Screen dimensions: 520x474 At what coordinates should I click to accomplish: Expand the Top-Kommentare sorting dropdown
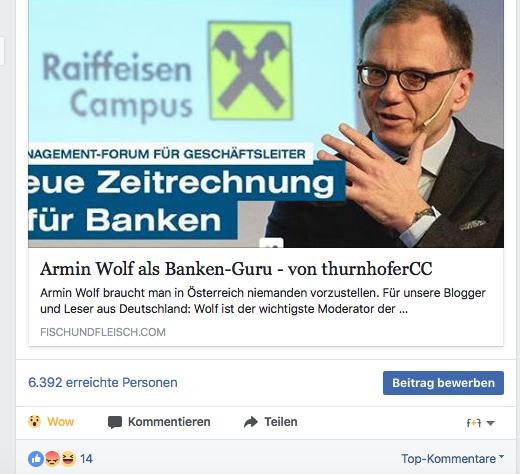[452, 459]
